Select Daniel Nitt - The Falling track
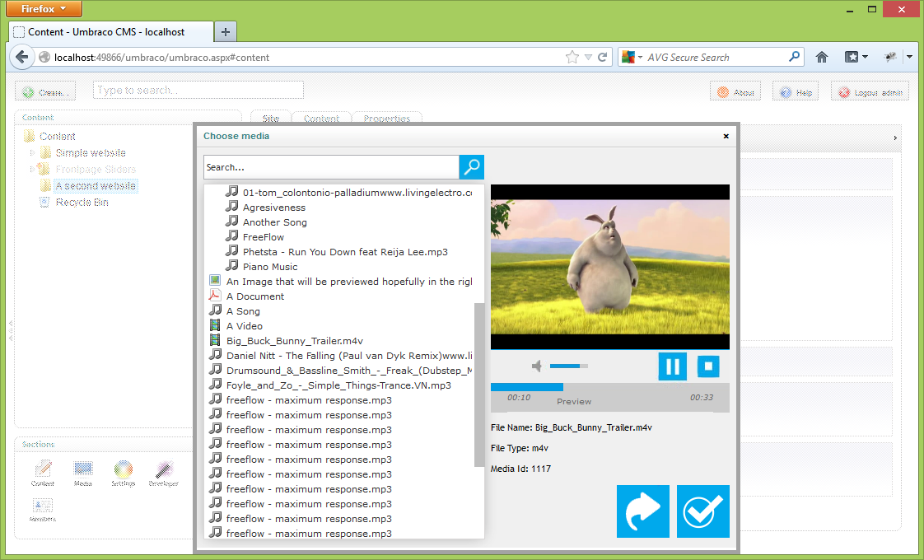Screen dimensions: 924x560 point(349,356)
